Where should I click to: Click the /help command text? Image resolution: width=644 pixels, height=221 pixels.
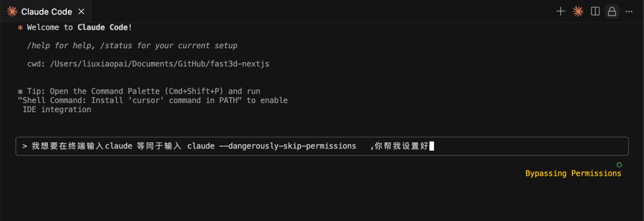[x=38, y=45]
